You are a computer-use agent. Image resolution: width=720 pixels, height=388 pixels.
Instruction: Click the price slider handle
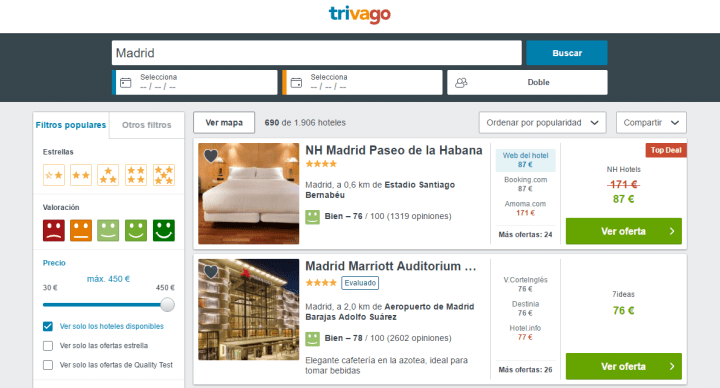(168, 304)
